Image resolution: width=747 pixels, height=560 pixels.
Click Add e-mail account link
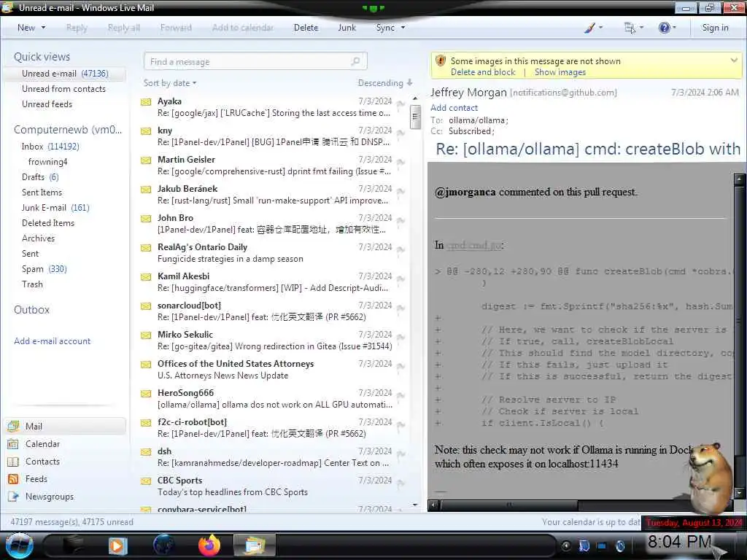(53, 341)
